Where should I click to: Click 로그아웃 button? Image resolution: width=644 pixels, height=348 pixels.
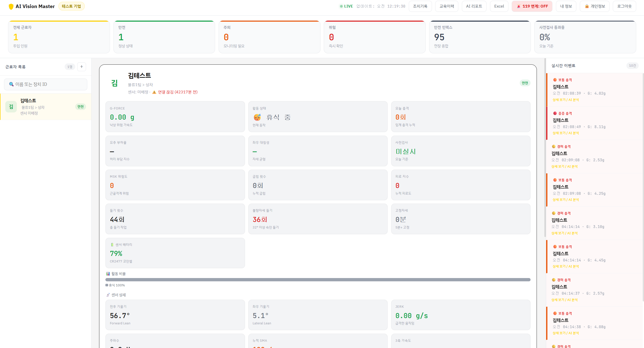[624, 6]
